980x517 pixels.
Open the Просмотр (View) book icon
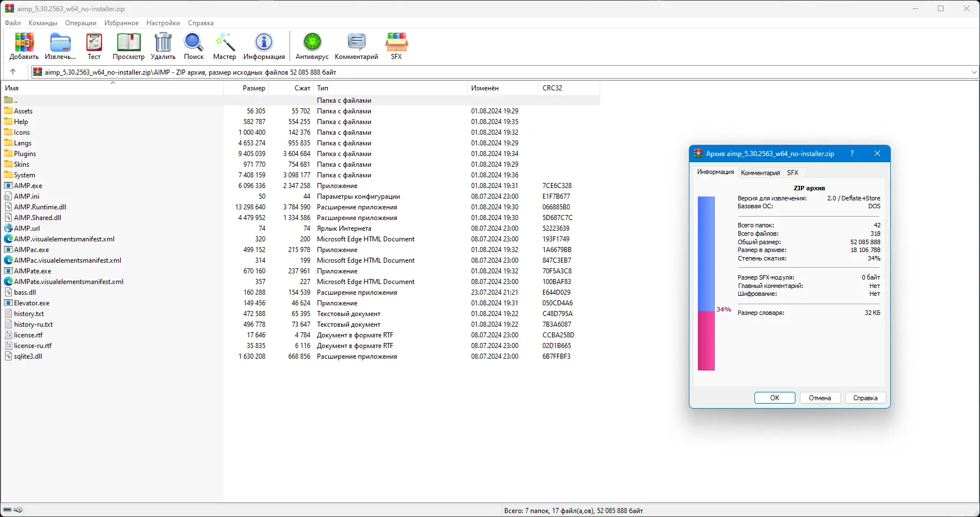point(128,43)
